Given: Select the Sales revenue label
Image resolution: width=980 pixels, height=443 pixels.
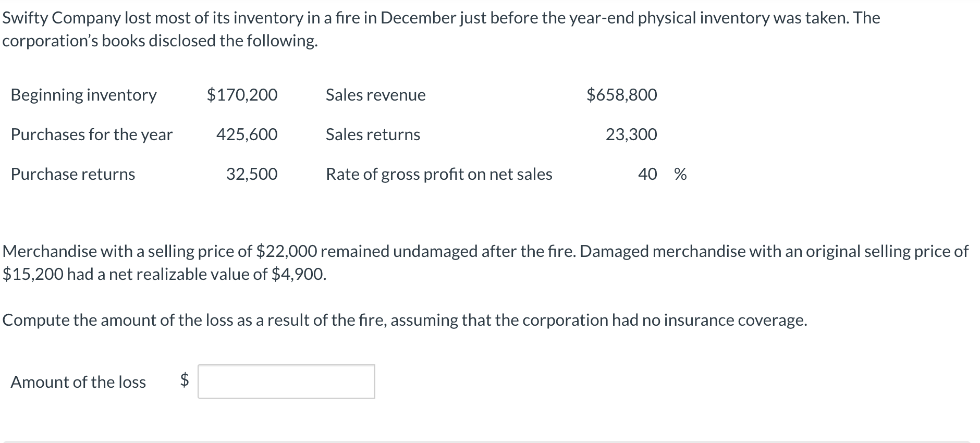Looking at the screenshot, I should 375,95.
